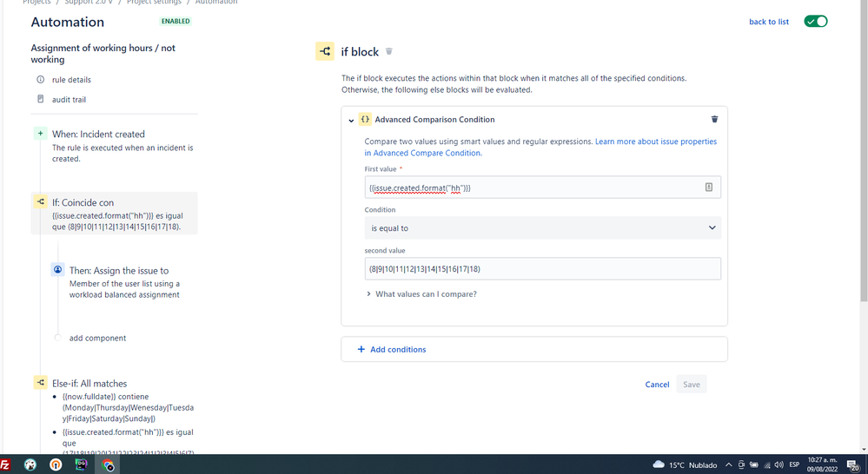
Task: Click add component
Action: pyautogui.click(x=97, y=338)
